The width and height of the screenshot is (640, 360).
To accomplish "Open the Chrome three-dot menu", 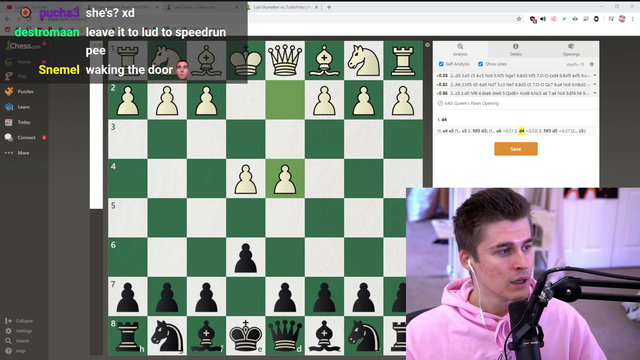I will [633, 19].
